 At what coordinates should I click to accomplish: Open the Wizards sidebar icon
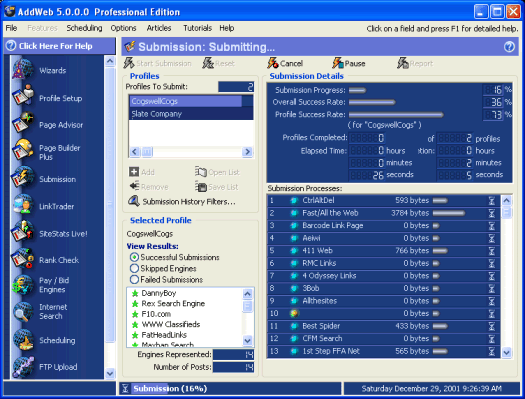coord(23,70)
